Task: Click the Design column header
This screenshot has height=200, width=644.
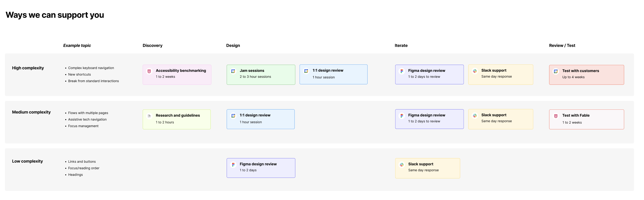Action: 233,46
